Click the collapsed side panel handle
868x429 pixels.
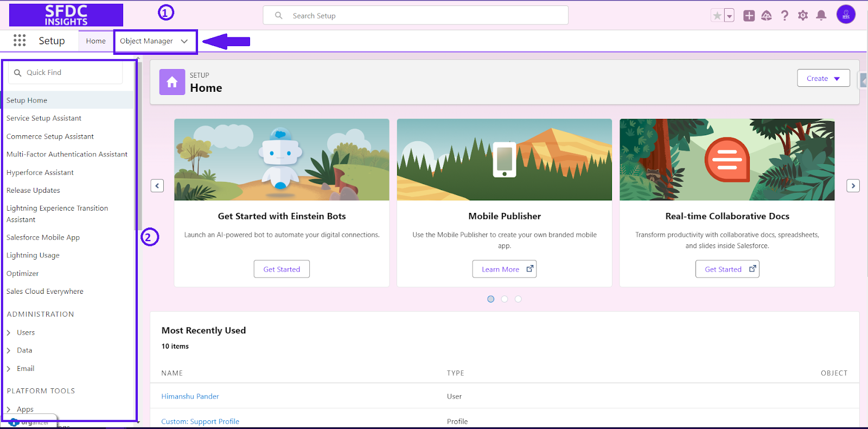pos(863,81)
